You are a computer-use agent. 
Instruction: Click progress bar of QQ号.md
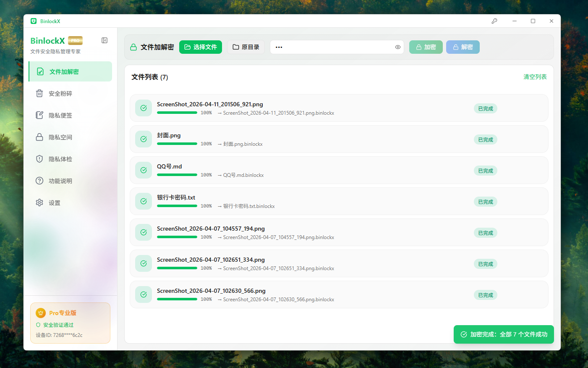tap(177, 175)
